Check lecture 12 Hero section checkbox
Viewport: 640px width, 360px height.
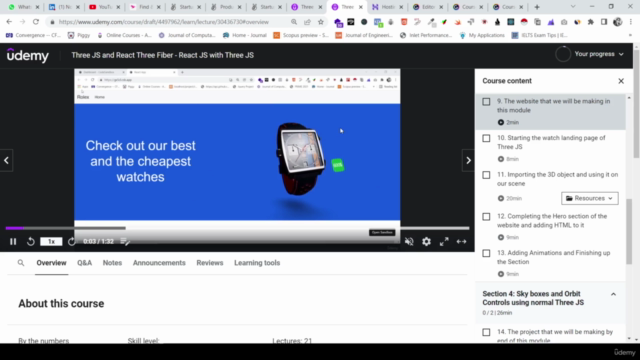tap(486, 217)
